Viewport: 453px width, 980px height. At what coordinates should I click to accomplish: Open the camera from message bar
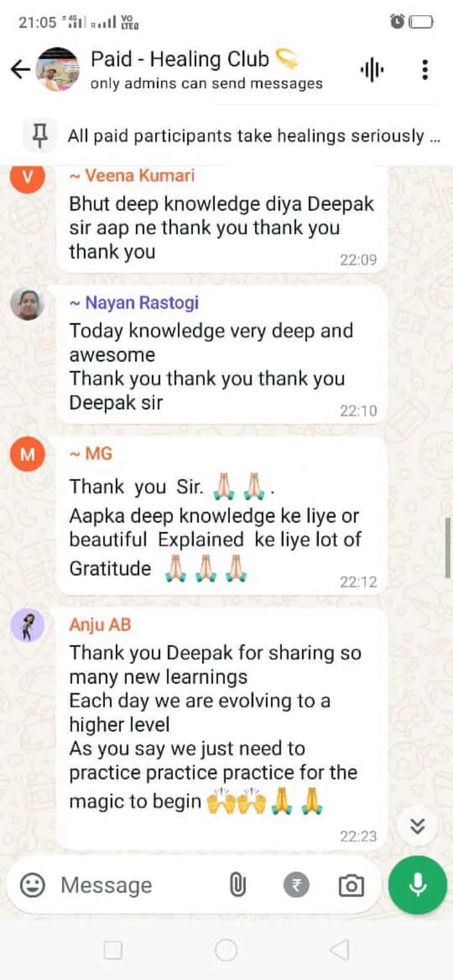click(351, 886)
